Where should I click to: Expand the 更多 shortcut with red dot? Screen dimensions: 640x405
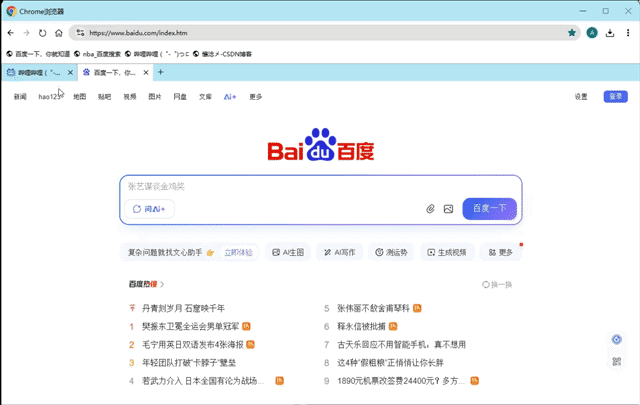click(x=501, y=253)
